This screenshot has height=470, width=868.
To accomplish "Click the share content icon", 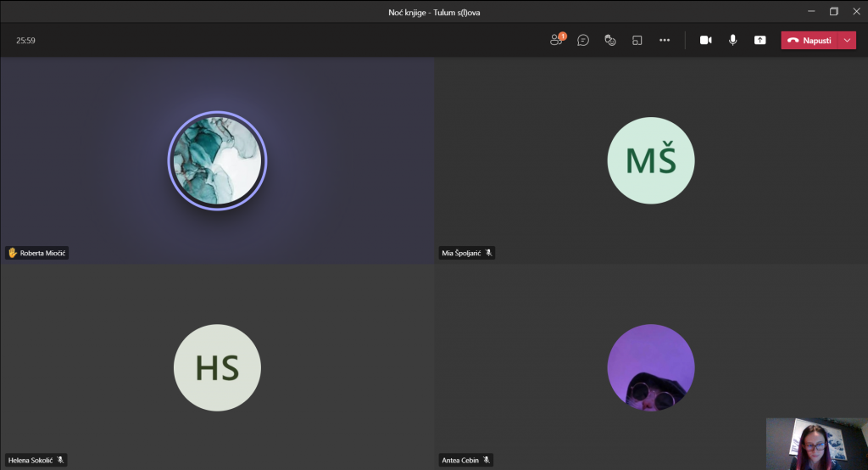I will pos(760,40).
